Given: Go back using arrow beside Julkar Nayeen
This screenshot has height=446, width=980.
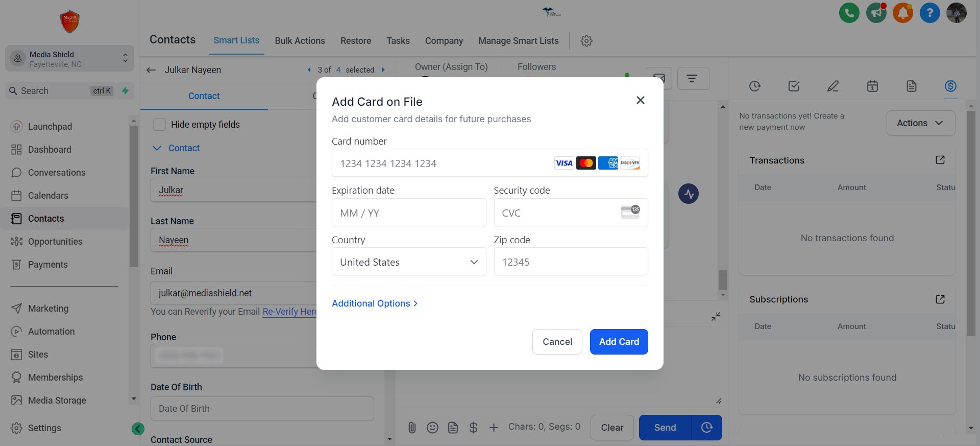Looking at the screenshot, I should 151,70.
